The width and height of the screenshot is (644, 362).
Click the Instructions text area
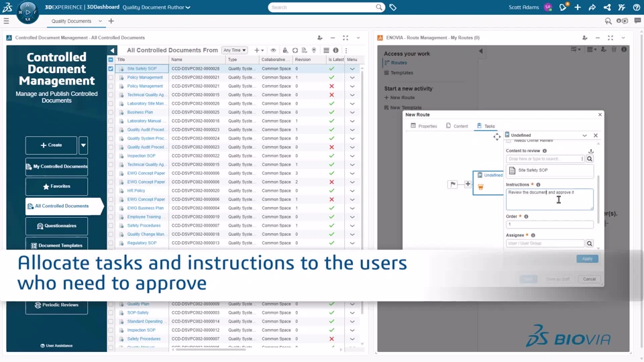(x=549, y=199)
